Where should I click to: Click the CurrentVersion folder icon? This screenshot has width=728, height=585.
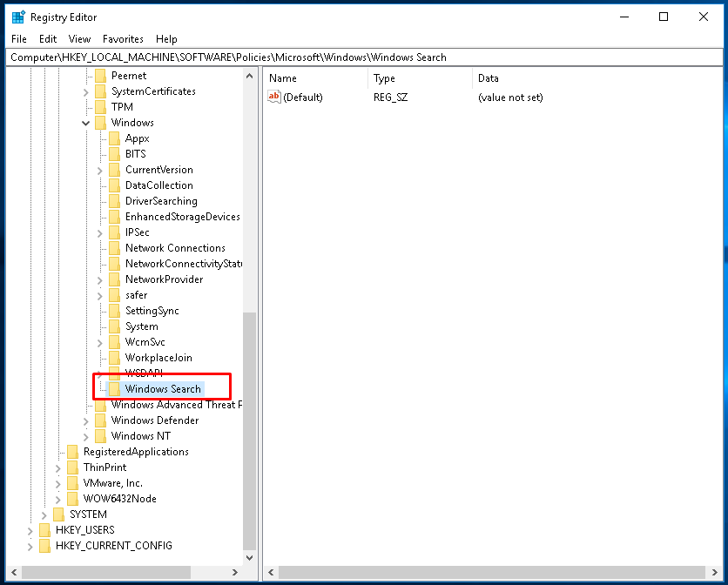[114, 170]
